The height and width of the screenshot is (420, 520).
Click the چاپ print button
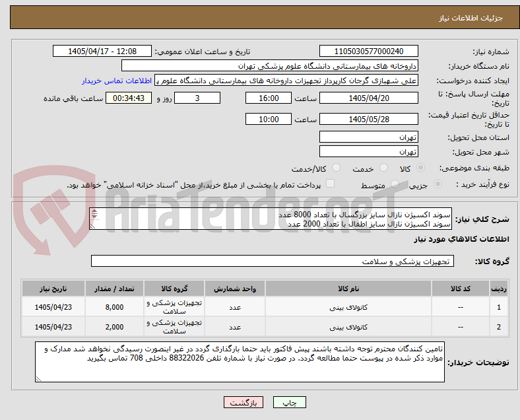pos(290,402)
